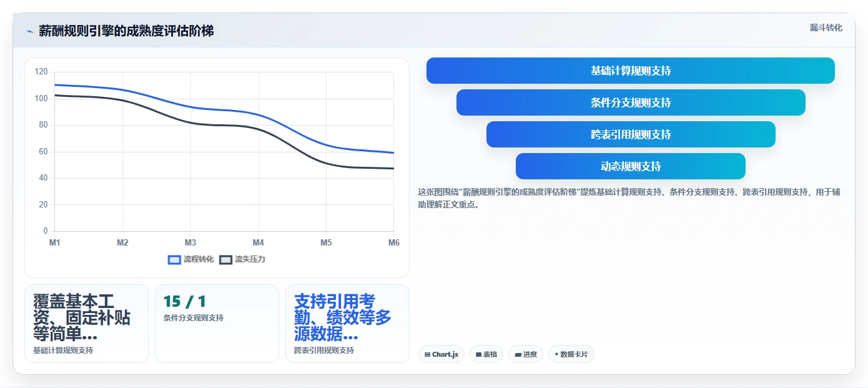Click the M6 x-axis label
868x388 pixels.
pyautogui.click(x=393, y=242)
